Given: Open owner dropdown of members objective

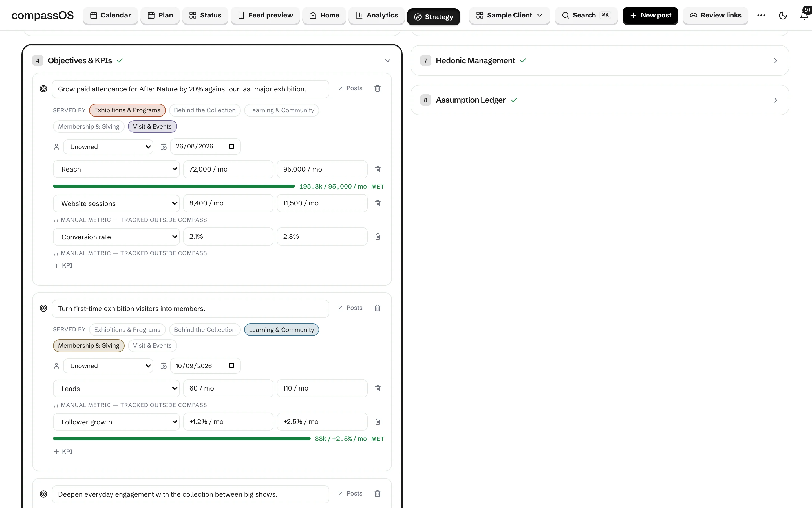Looking at the screenshot, I should pos(108,366).
